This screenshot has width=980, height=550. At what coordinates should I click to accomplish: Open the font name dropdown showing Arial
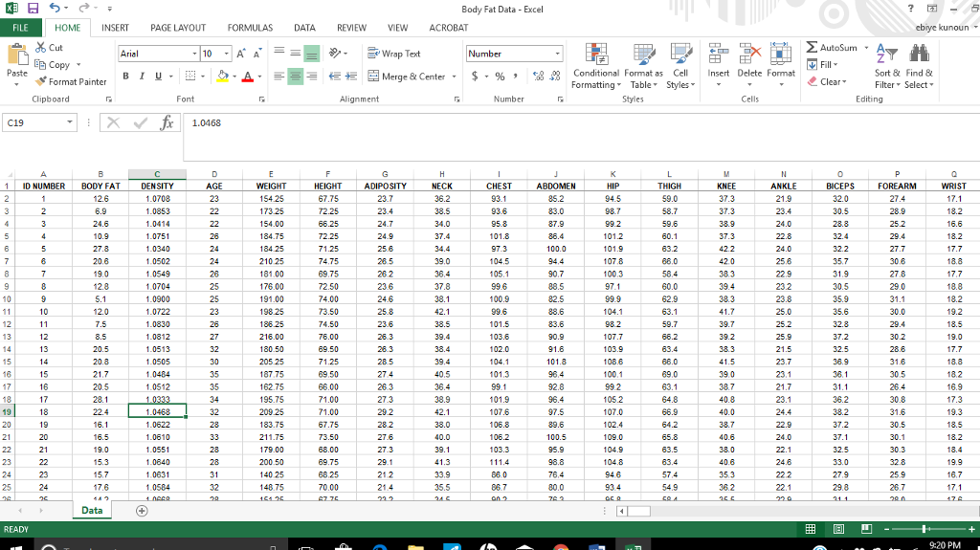click(x=192, y=55)
